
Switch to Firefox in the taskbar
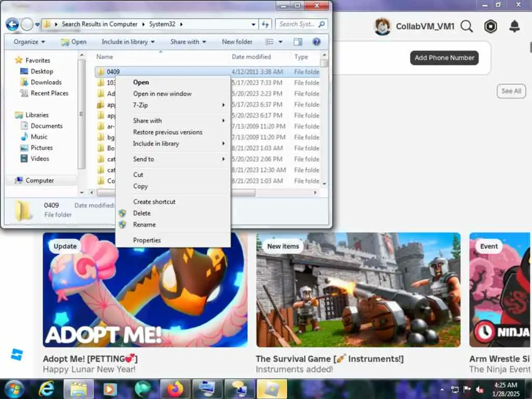coord(175,389)
